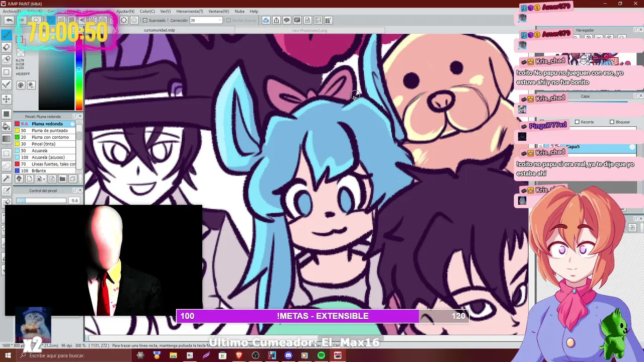This screenshot has width=644, height=362.
Task: Toggle the Suavizado checkbox
Action: (x=145, y=21)
